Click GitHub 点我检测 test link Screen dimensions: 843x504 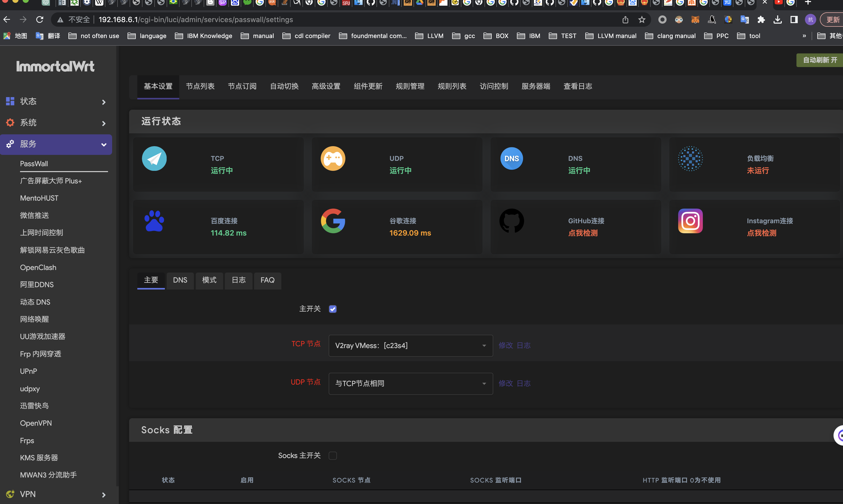[x=583, y=233]
